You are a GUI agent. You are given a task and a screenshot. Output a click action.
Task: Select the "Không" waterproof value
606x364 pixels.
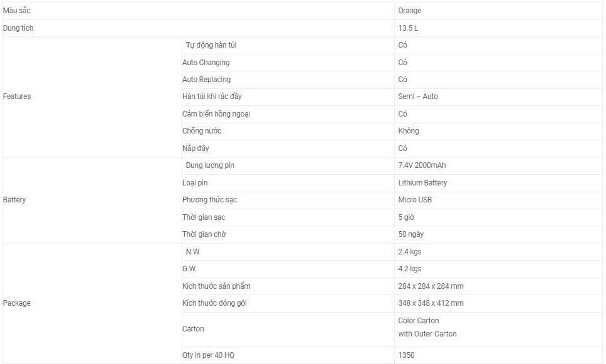tap(409, 131)
